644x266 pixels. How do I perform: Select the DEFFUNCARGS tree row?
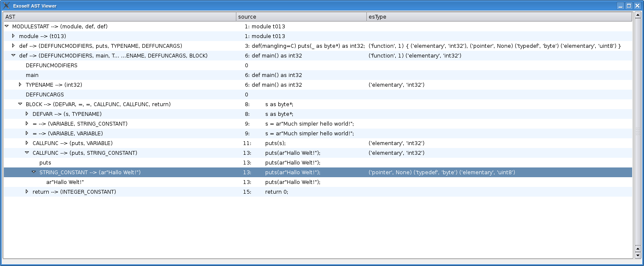pyautogui.click(x=45, y=95)
